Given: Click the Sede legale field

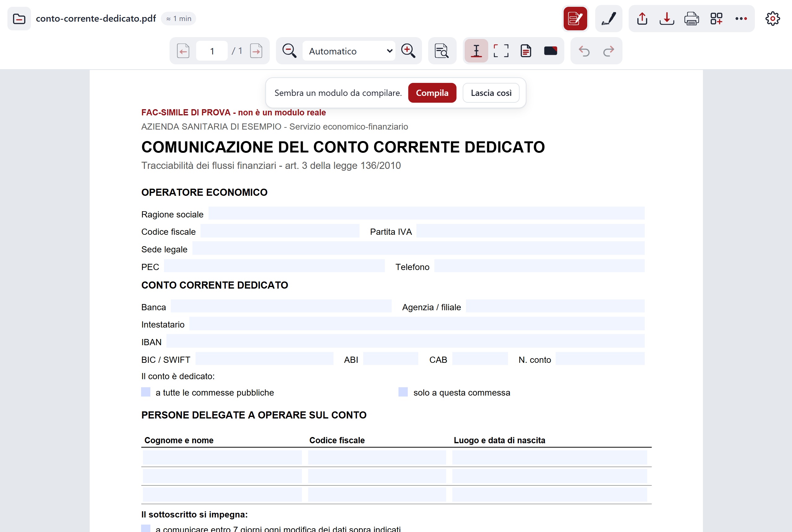Looking at the screenshot, I should click(418, 248).
